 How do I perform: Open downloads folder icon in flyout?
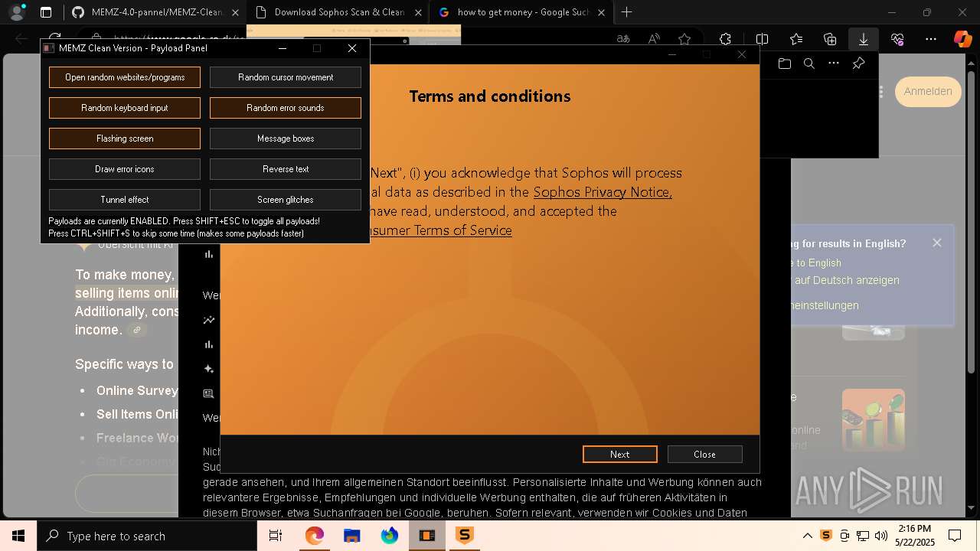(x=784, y=64)
